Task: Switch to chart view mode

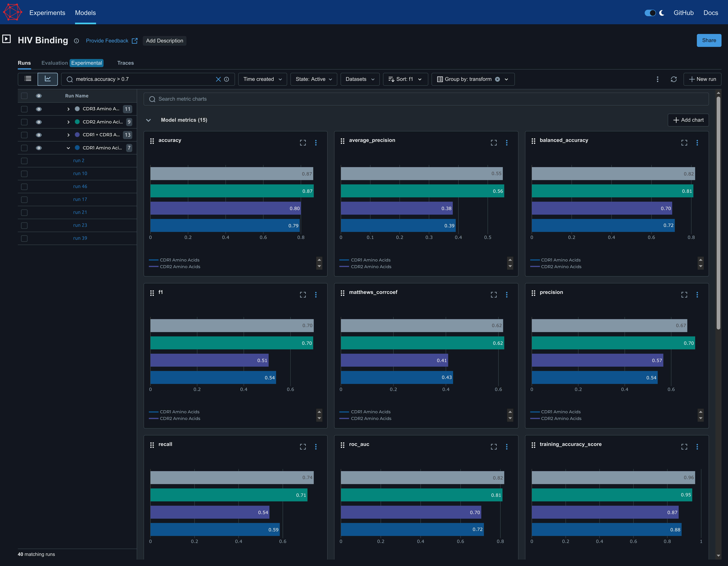Action: (x=48, y=79)
